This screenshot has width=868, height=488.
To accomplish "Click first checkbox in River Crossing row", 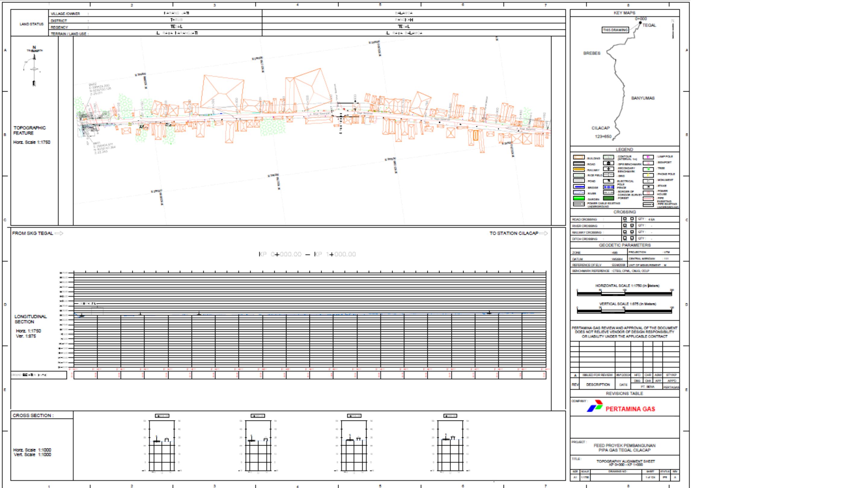I will point(625,225).
